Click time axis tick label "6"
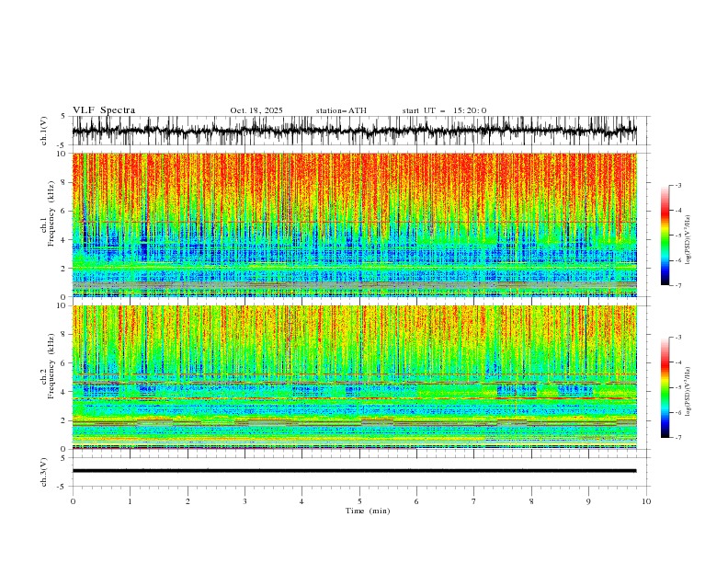 click(416, 501)
